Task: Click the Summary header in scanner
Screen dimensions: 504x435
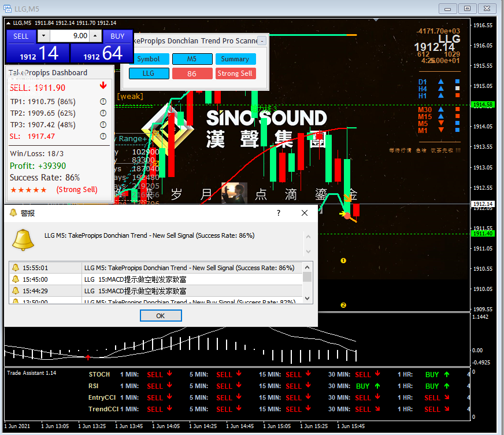Action: (x=235, y=59)
